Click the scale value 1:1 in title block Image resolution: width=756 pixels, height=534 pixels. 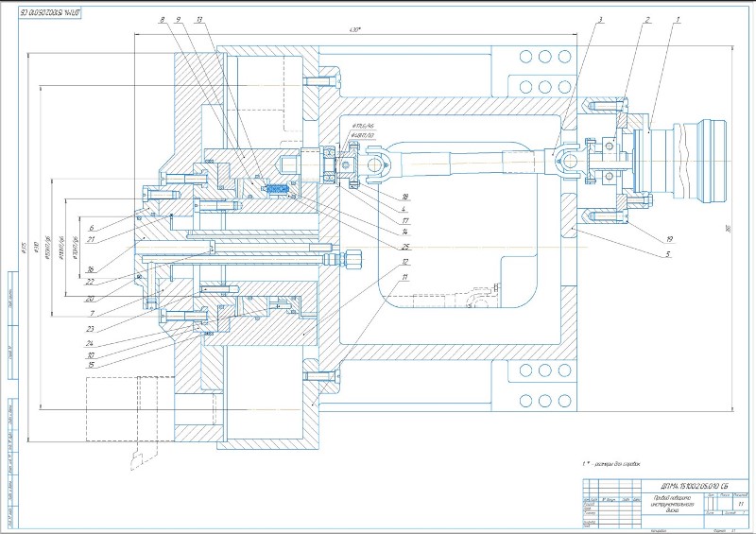point(741,503)
